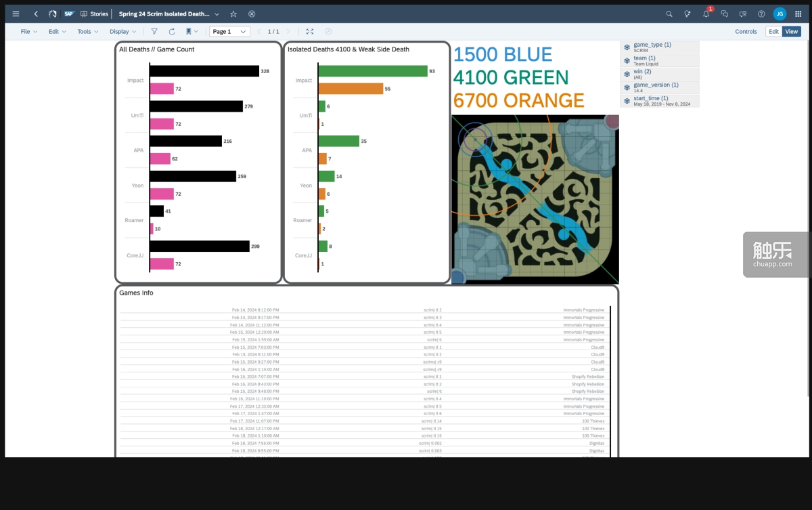This screenshot has height=510, width=812.
Task: Click the filter funnel icon in toolbar
Action: (x=154, y=31)
